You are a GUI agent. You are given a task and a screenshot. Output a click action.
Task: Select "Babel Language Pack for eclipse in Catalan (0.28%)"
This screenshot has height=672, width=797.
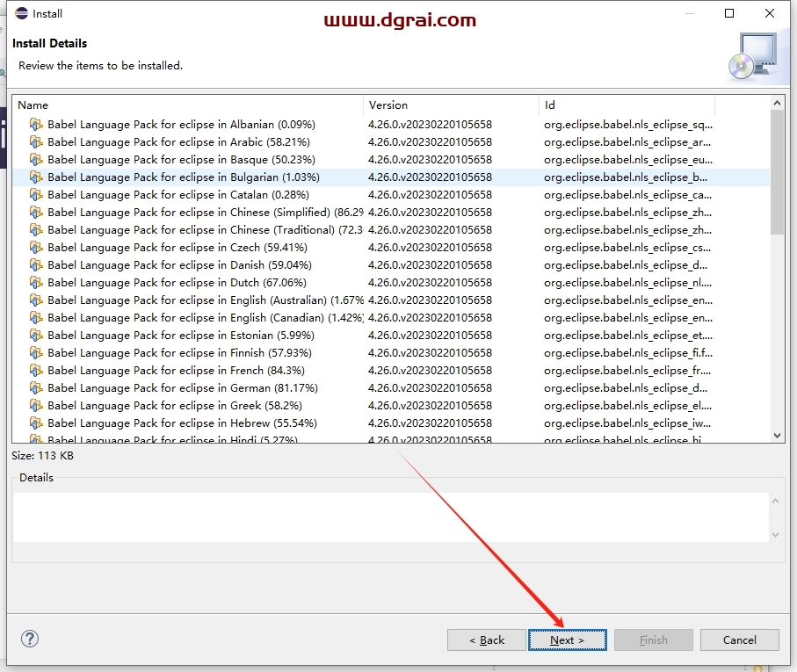(x=178, y=194)
